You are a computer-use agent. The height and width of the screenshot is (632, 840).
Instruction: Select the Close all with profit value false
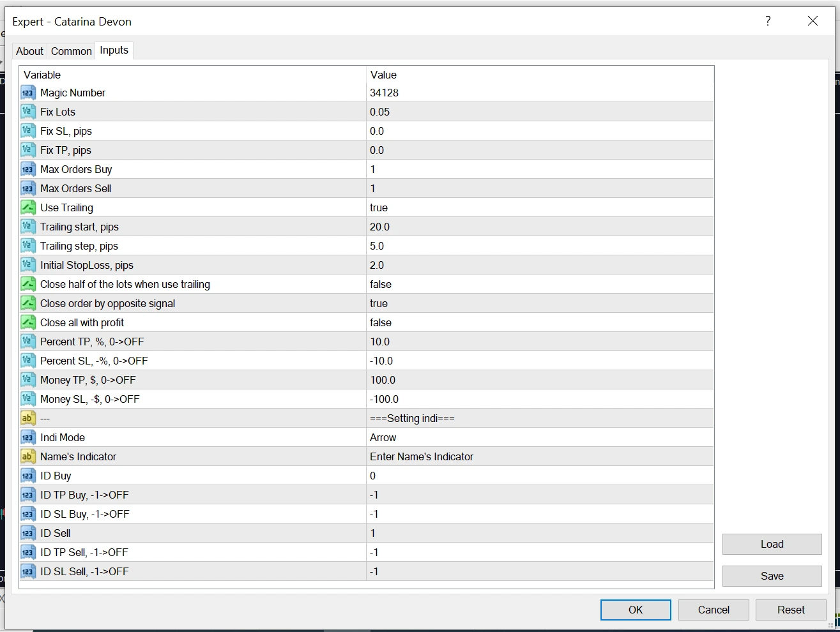[381, 322]
